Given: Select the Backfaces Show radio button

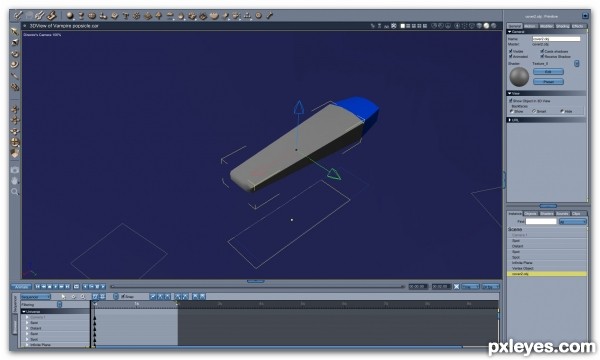Looking at the screenshot, I should (512, 111).
